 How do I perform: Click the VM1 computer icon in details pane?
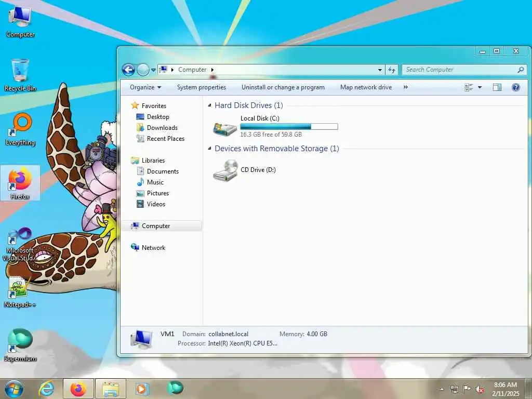(x=141, y=339)
